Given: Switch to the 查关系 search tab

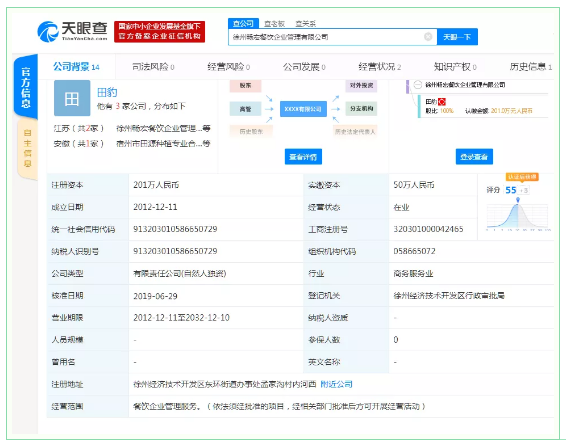Looking at the screenshot, I should coord(305,24).
